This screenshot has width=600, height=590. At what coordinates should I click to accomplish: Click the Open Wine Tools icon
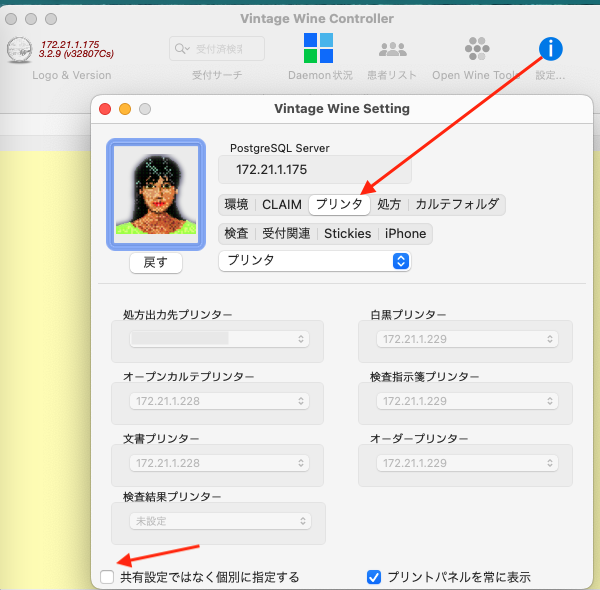tap(477, 48)
